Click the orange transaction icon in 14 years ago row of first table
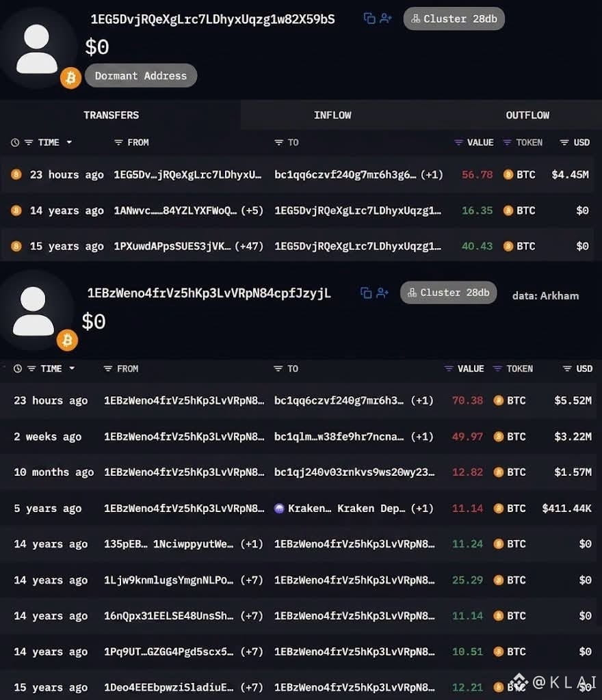The height and width of the screenshot is (700, 602). 16,210
